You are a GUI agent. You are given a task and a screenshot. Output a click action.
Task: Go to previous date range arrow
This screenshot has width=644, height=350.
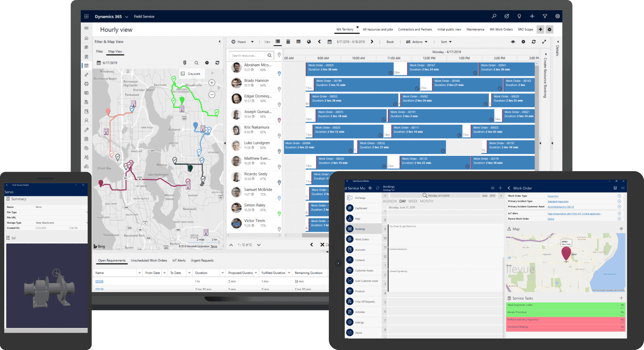click(x=319, y=42)
